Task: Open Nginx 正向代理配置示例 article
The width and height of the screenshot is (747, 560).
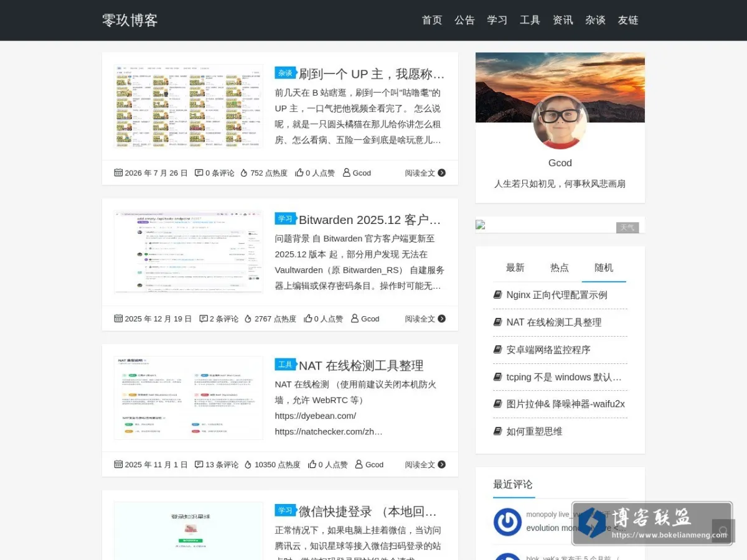Action: tap(557, 295)
